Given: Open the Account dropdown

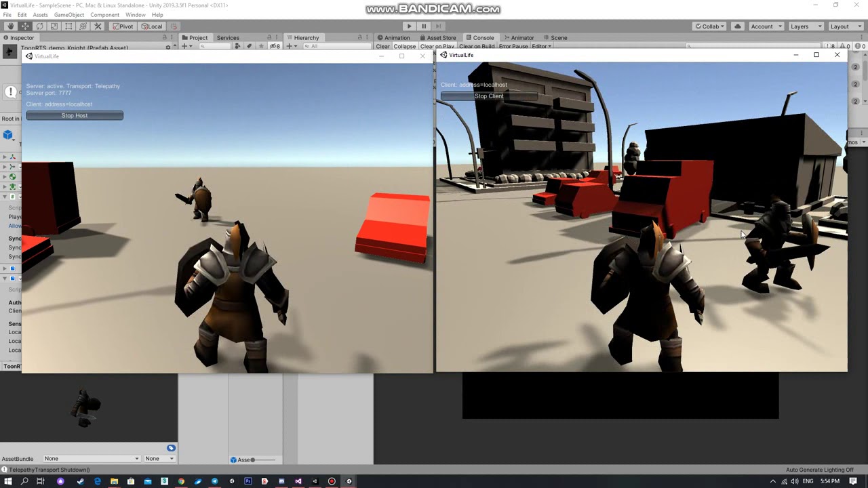Looking at the screenshot, I should click(766, 26).
